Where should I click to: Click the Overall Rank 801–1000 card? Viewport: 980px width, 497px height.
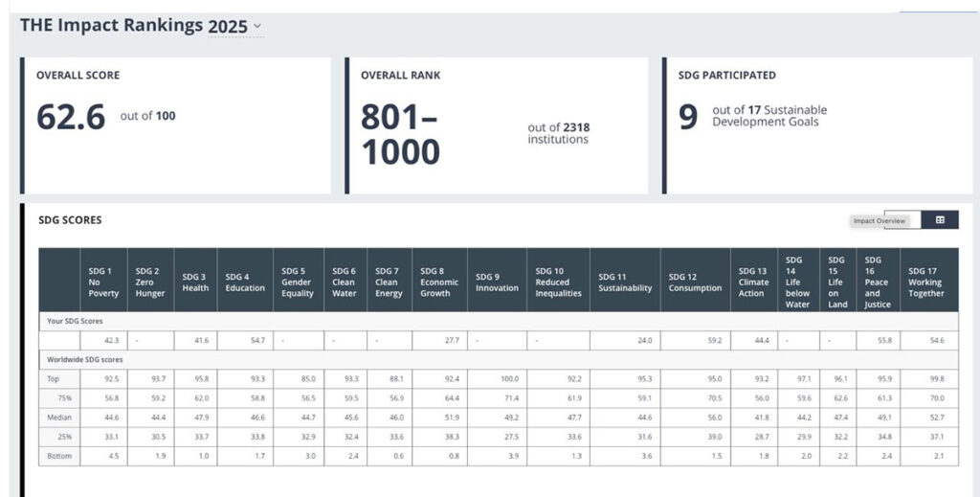(x=497, y=125)
